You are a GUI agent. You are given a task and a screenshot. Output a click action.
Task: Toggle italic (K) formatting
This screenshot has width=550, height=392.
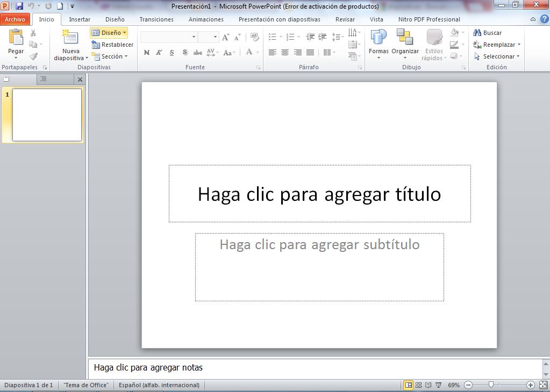tap(159, 53)
